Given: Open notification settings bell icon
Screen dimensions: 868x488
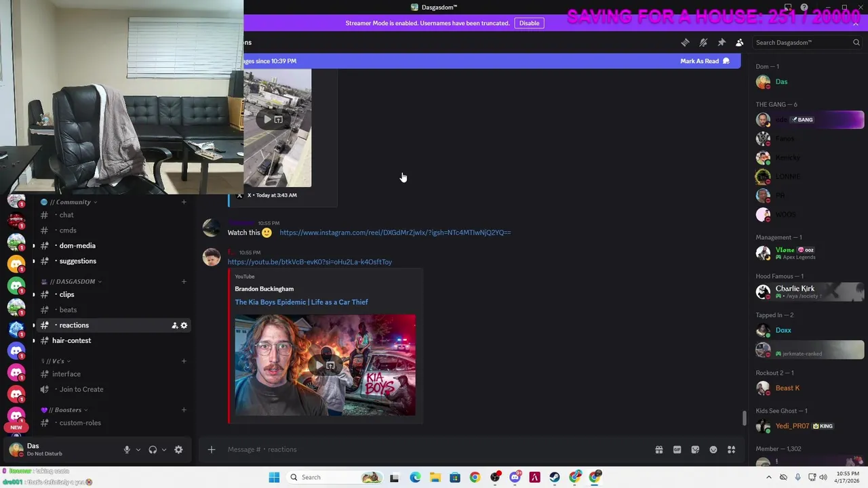Looking at the screenshot, I should (703, 43).
